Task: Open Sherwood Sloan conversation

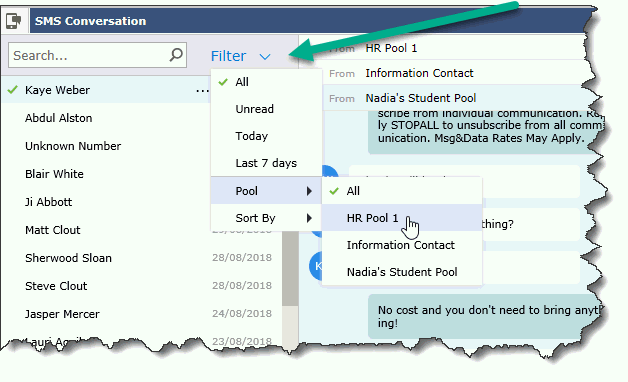Action: (x=141, y=258)
